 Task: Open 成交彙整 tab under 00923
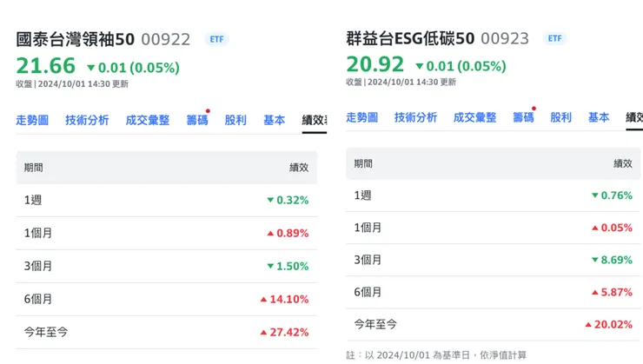coord(475,117)
